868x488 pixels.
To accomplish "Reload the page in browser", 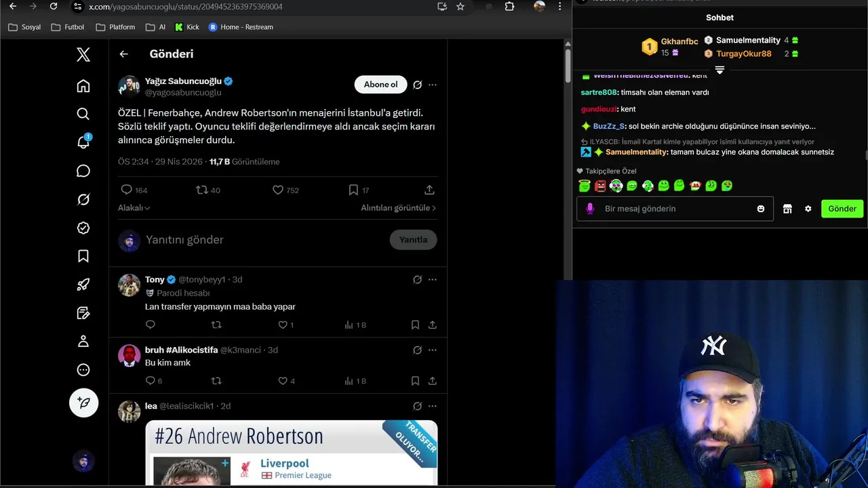I will [x=54, y=6].
